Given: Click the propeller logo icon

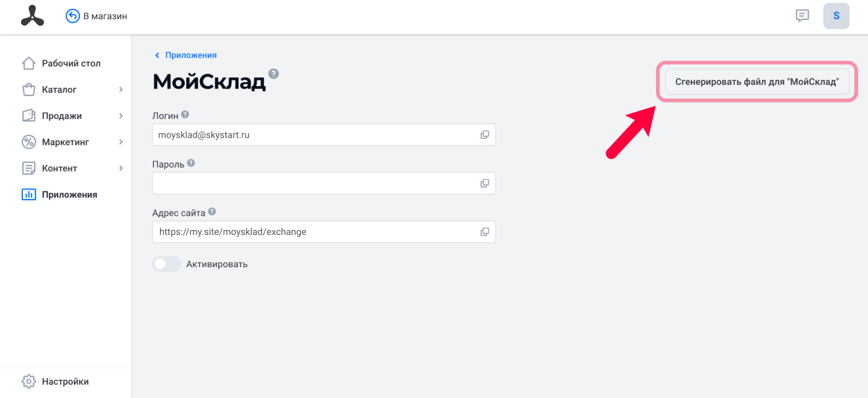Looking at the screenshot, I should pos(32,16).
